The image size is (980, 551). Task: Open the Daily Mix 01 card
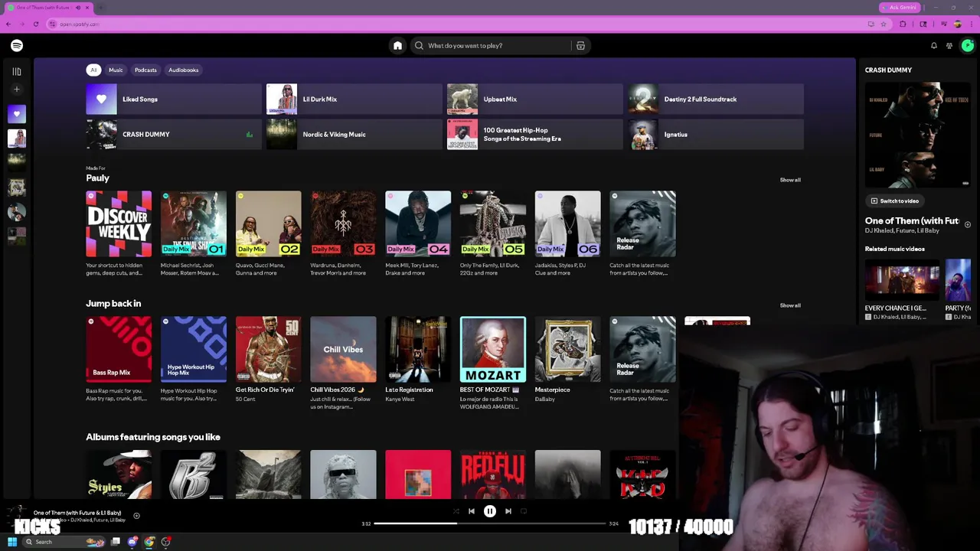pos(194,233)
